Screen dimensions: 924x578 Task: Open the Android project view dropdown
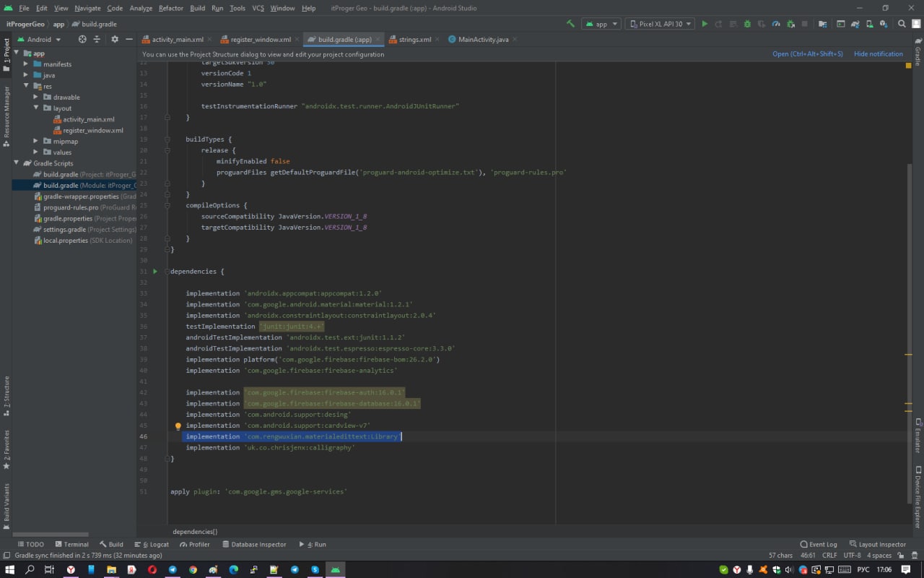click(39, 39)
